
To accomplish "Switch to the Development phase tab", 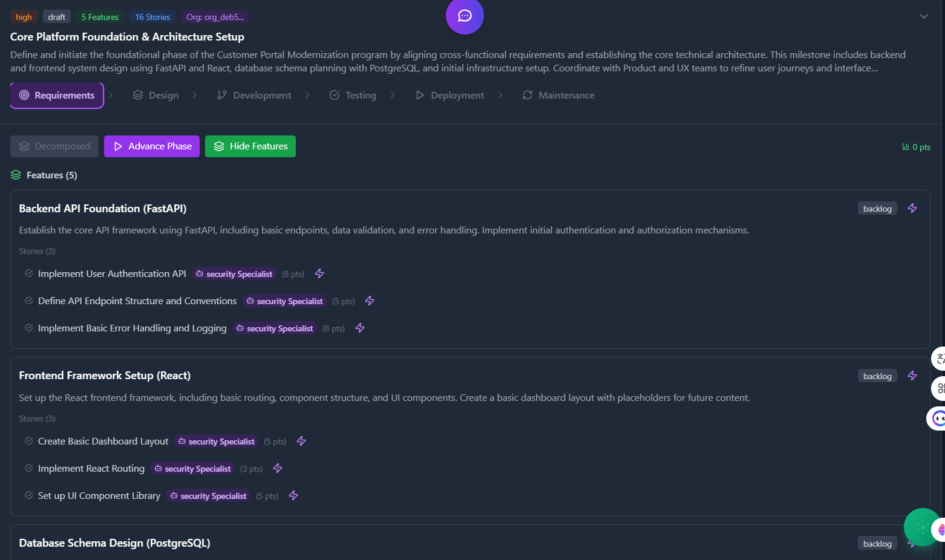I will [254, 96].
